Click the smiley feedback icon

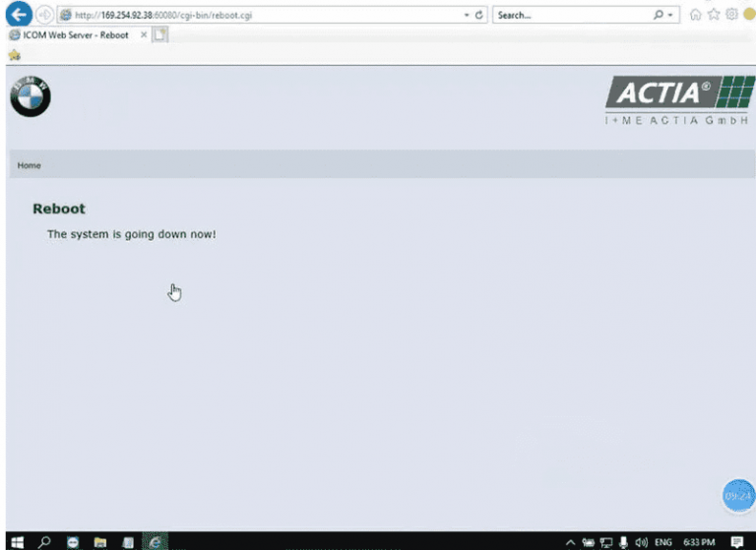point(749,15)
